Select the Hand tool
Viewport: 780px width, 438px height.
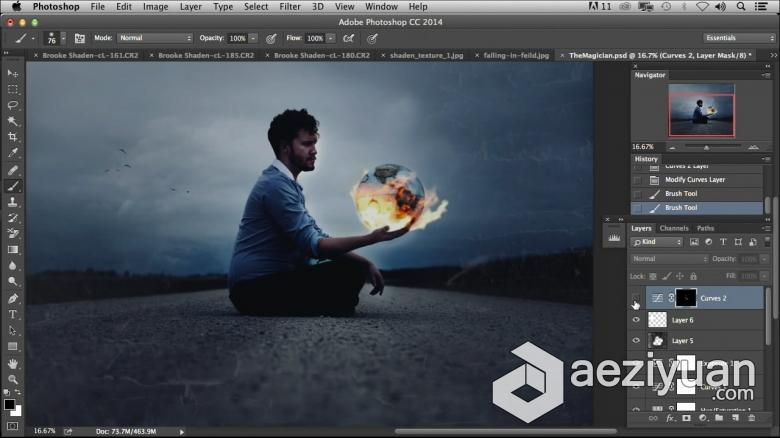12,364
